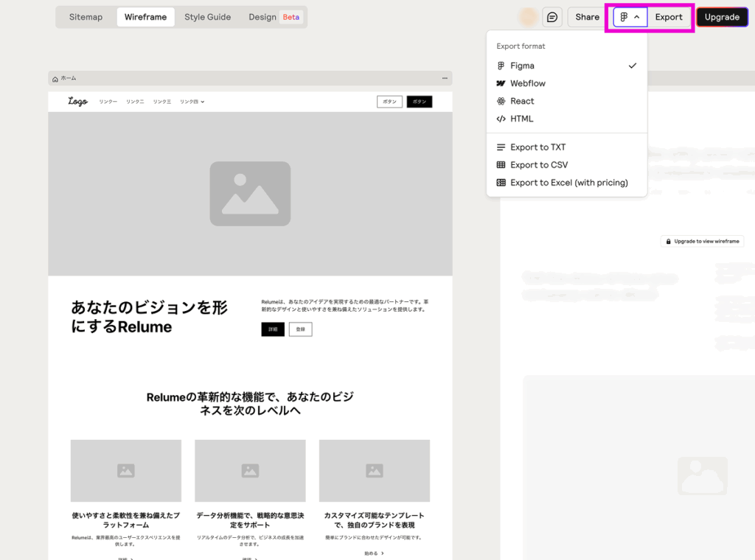The height and width of the screenshot is (560, 755).
Task: Click the user avatar circle
Action: tap(528, 17)
